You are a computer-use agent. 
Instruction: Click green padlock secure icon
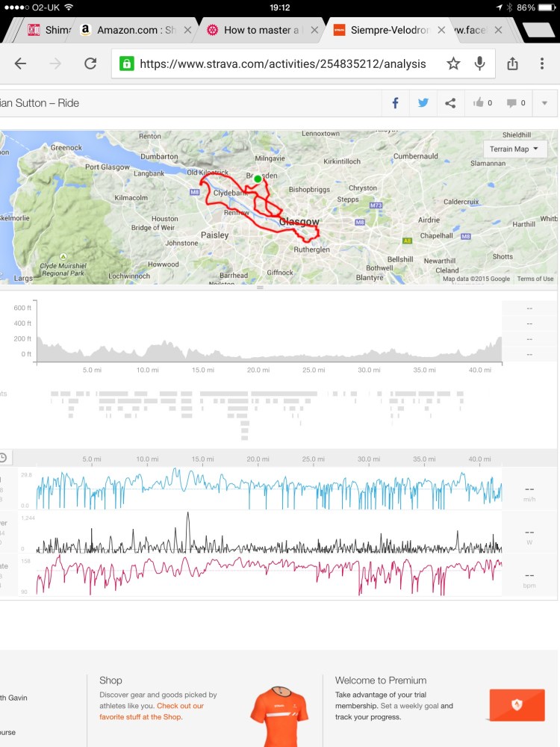click(x=126, y=63)
